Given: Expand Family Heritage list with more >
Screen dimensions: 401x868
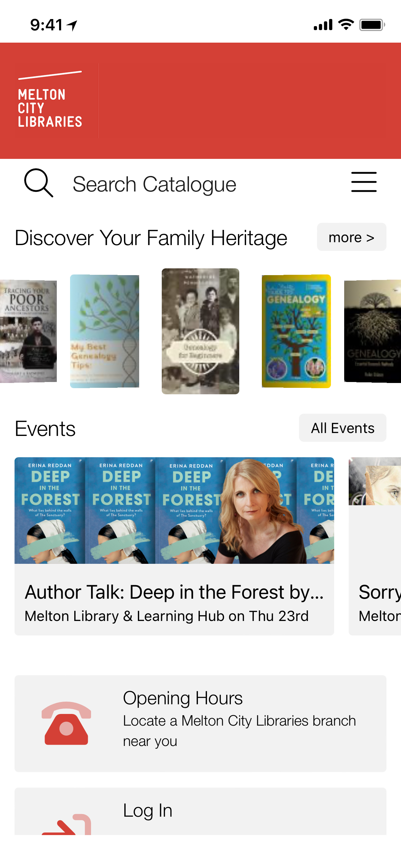Looking at the screenshot, I should pos(351,237).
